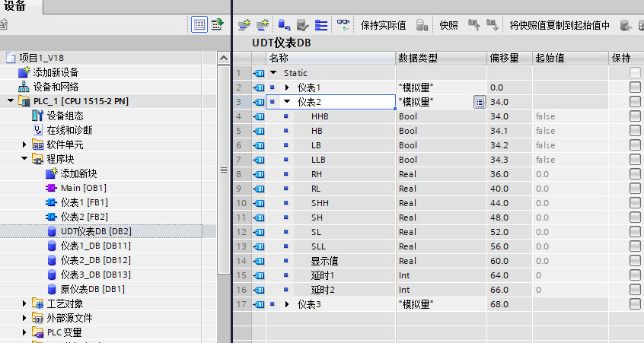The height and width of the screenshot is (343, 644).
Task: Click the first insert row toolbar icon
Action: (x=244, y=25)
